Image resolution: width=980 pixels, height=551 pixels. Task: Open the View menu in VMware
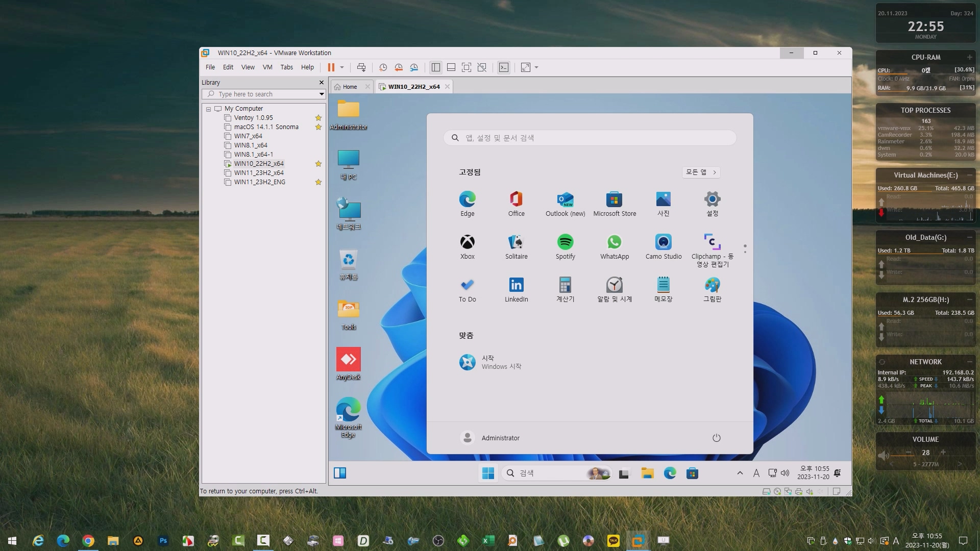[248, 67]
